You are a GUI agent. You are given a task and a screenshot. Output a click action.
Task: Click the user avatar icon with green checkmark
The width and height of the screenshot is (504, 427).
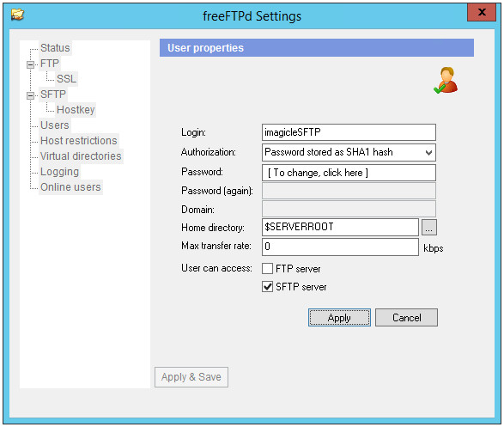tap(446, 81)
